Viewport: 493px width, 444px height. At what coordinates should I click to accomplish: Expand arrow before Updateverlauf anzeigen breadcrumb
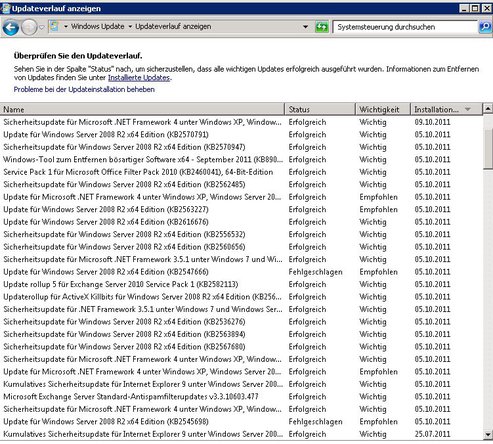coord(130,27)
